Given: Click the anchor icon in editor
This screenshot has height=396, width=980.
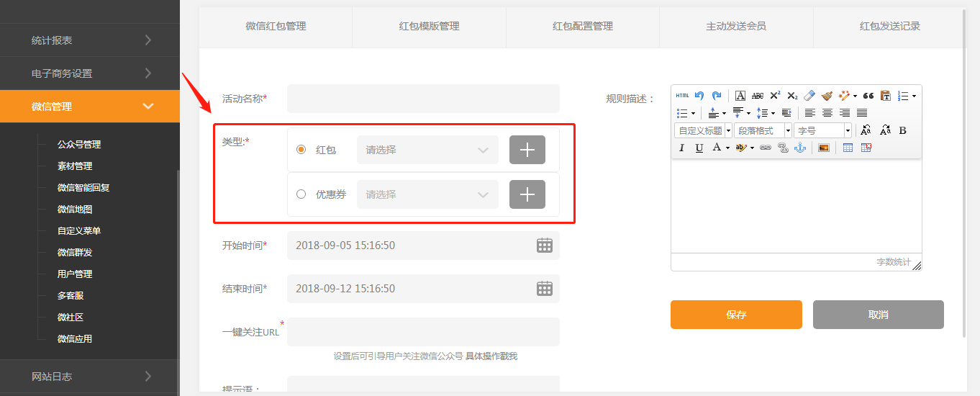Looking at the screenshot, I should tap(799, 148).
